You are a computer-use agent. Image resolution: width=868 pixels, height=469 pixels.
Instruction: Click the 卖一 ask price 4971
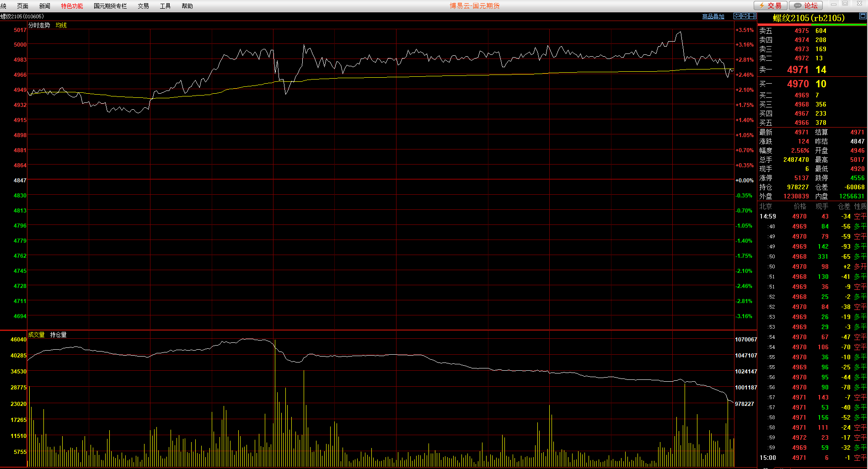click(x=798, y=69)
